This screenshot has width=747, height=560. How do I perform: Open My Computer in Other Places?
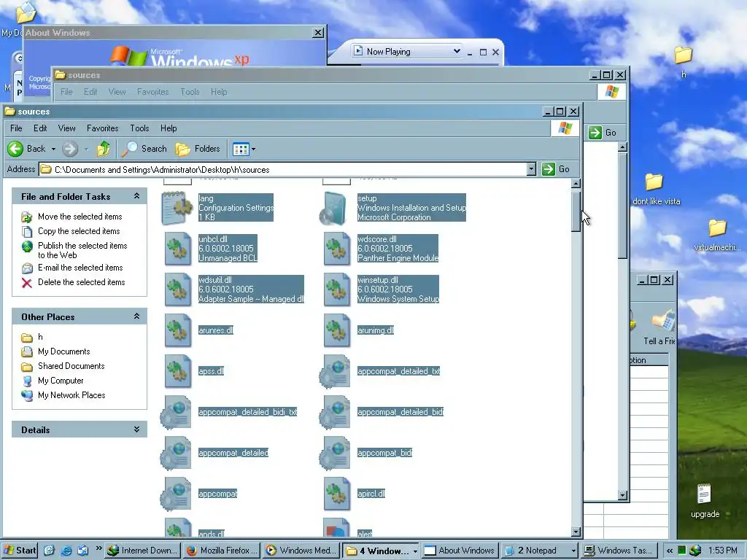[x=61, y=381]
